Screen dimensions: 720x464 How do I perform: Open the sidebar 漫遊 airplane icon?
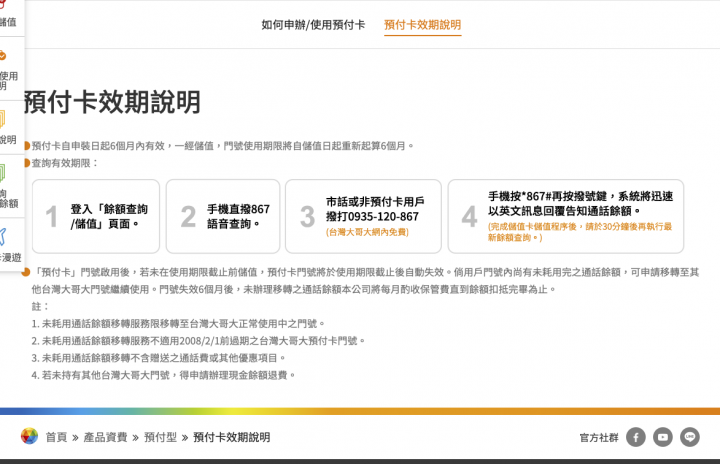(x=2, y=237)
